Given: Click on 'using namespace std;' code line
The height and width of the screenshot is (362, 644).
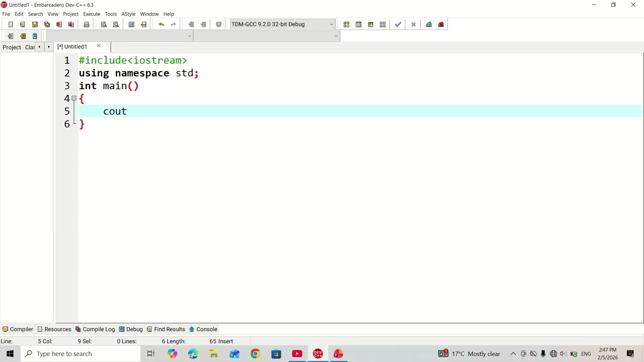Looking at the screenshot, I should (x=139, y=73).
